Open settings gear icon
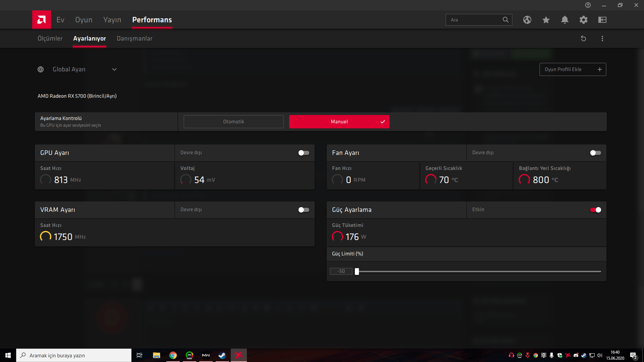 [x=584, y=20]
